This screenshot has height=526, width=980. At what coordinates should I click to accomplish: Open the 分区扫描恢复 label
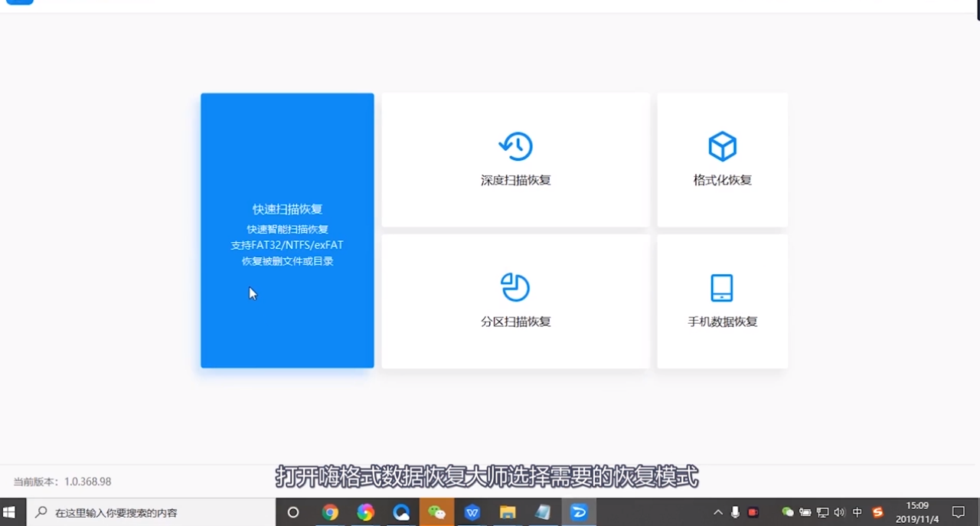[x=516, y=322]
